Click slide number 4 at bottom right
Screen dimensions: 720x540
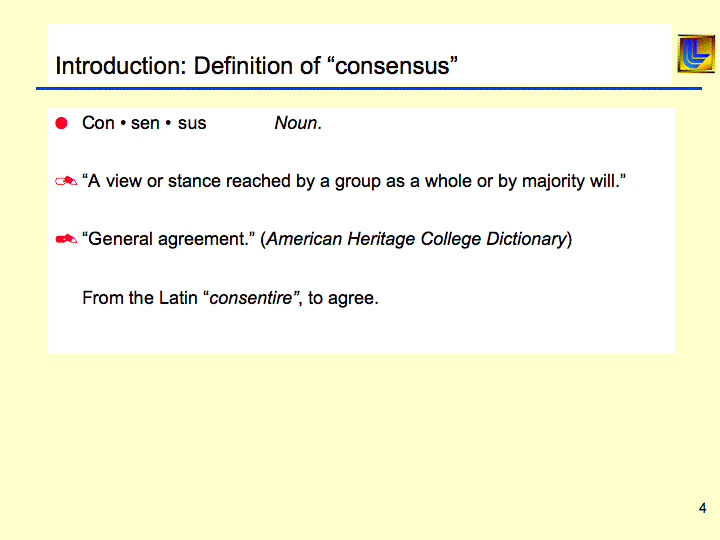point(702,508)
